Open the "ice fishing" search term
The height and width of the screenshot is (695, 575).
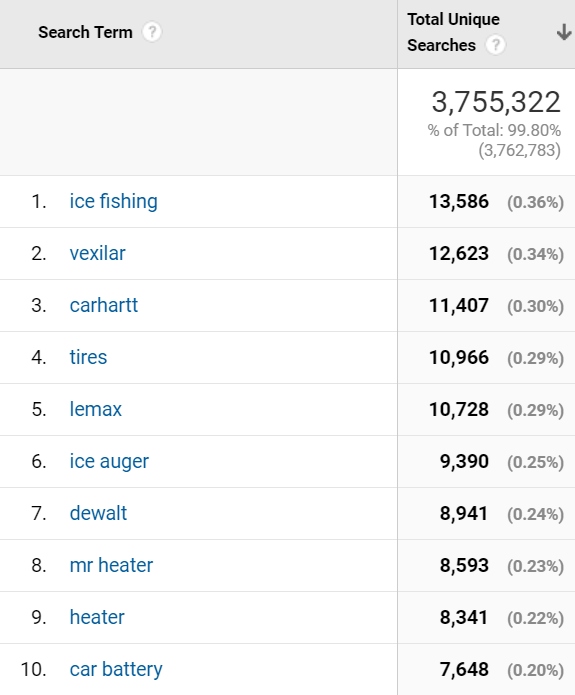click(113, 202)
